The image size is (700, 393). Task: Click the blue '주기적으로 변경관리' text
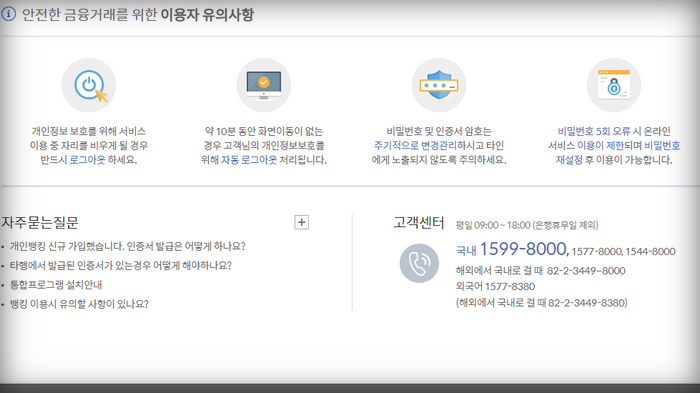pyautogui.click(x=415, y=146)
